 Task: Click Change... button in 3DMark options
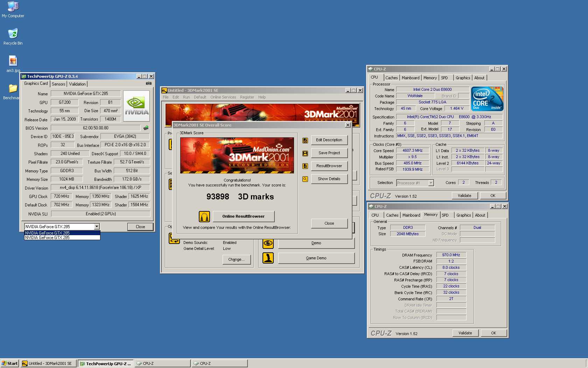click(x=237, y=259)
